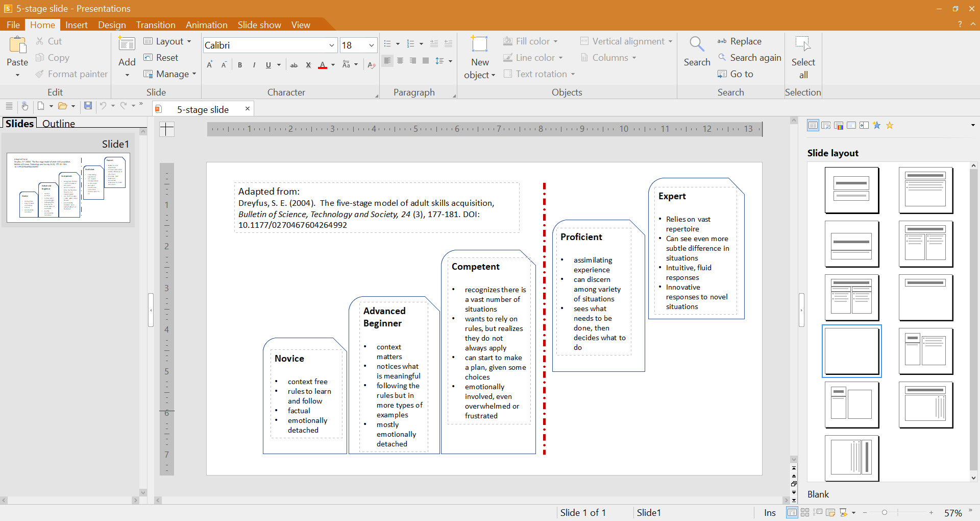Click the numbered list icon
This screenshot has height=521, width=980.
point(410,44)
